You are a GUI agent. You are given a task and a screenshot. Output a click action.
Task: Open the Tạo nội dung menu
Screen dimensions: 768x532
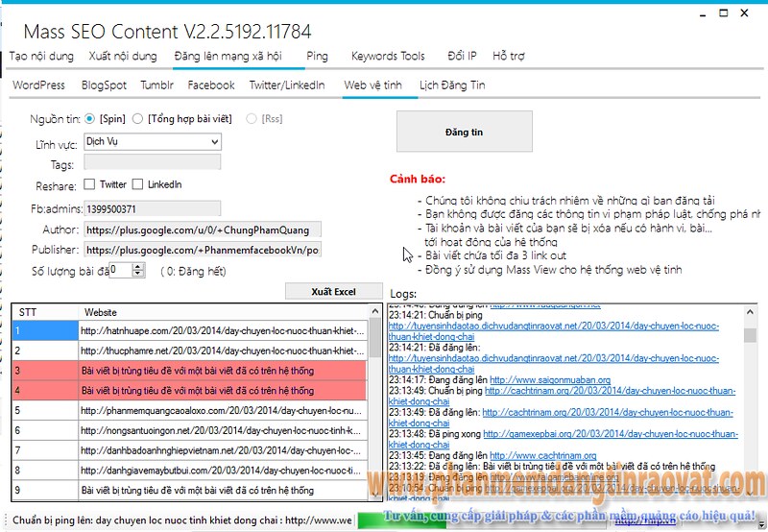pos(41,57)
